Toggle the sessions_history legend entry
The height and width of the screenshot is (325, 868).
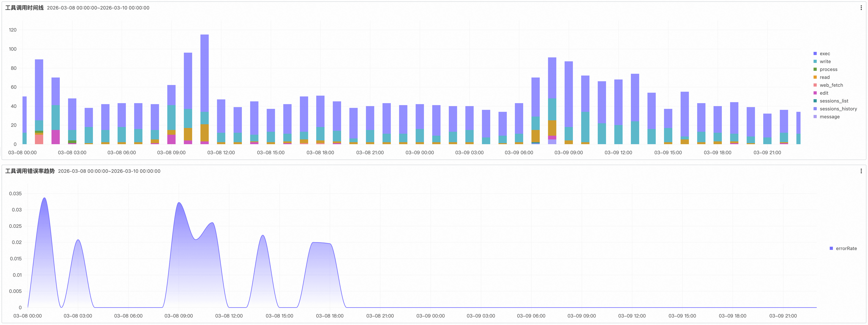click(x=838, y=109)
